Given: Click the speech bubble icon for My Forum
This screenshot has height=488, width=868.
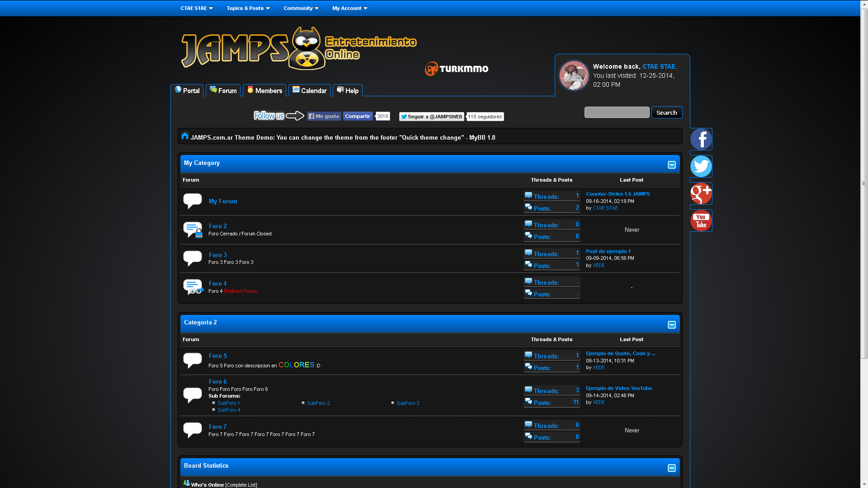Looking at the screenshot, I should 192,201.
